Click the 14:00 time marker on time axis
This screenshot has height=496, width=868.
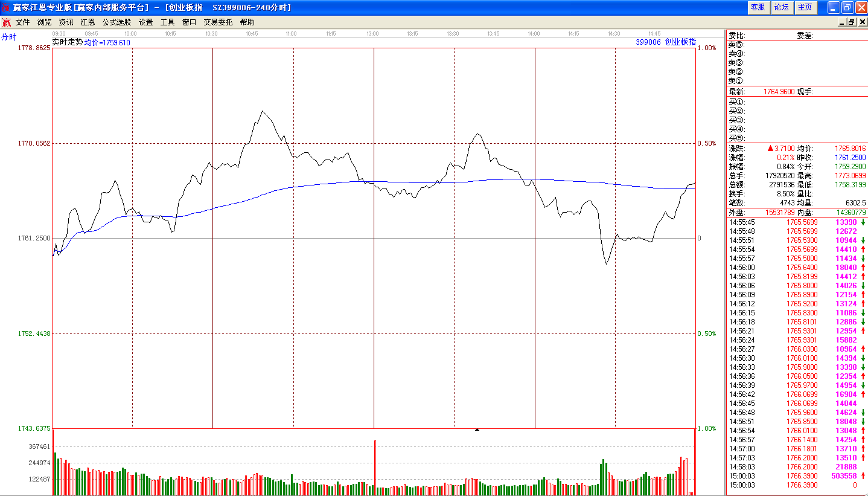click(534, 33)
